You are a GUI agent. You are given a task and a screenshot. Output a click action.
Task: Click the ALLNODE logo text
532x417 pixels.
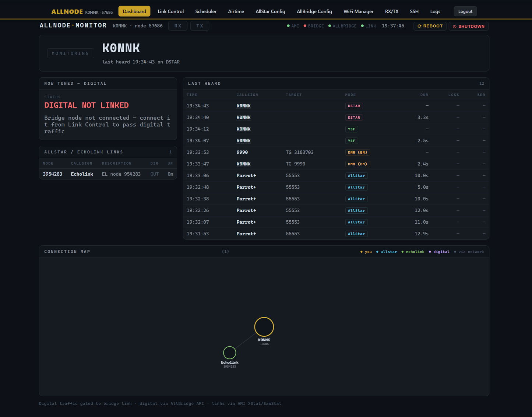click(x=67, y=11)
